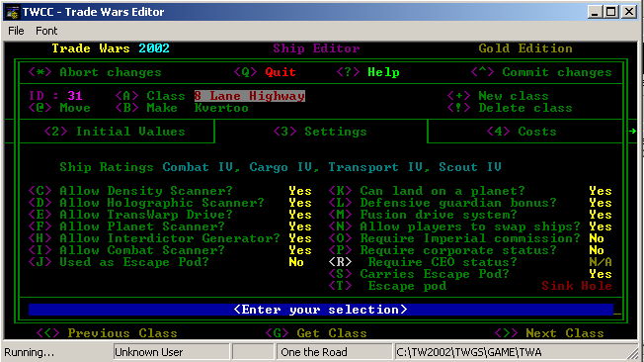Click the Move option
This screenshot has height=362, width=644.
[x=59, y=108]
